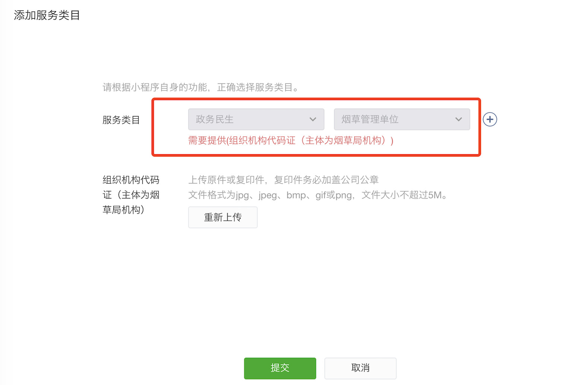The width and height of the screenshot is (588, 385).
Task: Click the 文件格式为jpg file format hint line
Action: coord(318,195)
